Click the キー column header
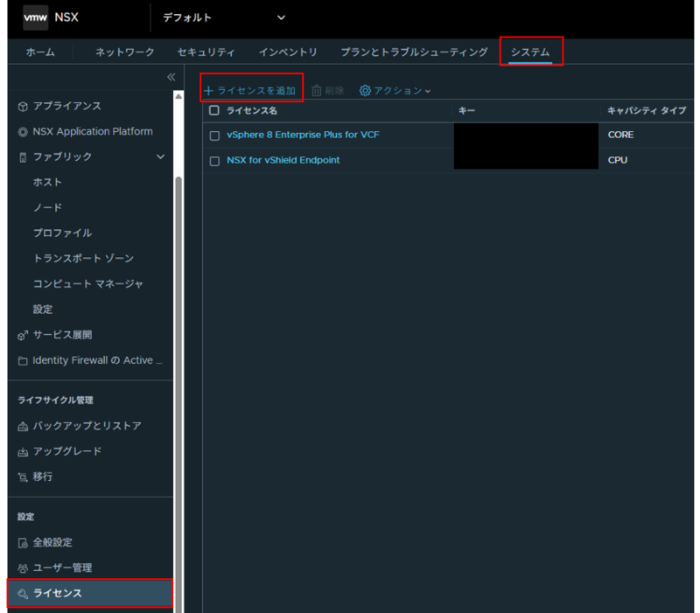This screenshot has width=700, height=613. coord(467,111)
